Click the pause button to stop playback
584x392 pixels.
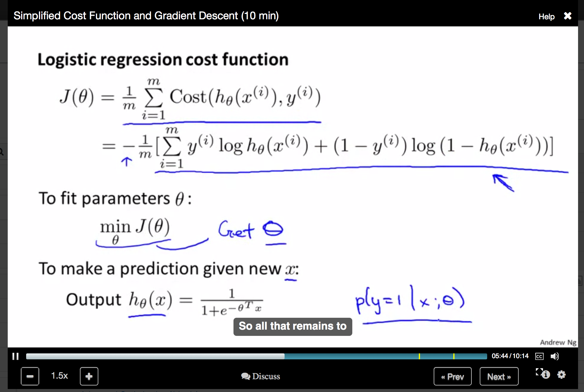point(16,356)
